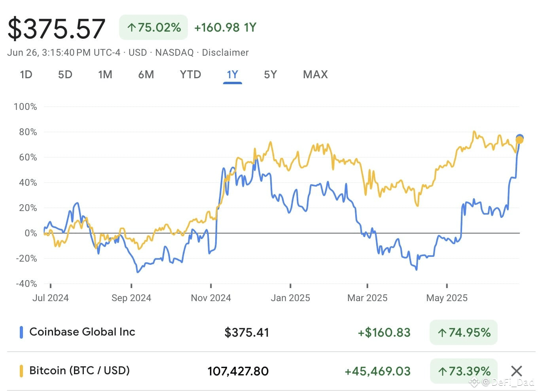Viewport: 538px width, 392px height.
Task: Open the Disclaimer link
Action: (225, 53)
